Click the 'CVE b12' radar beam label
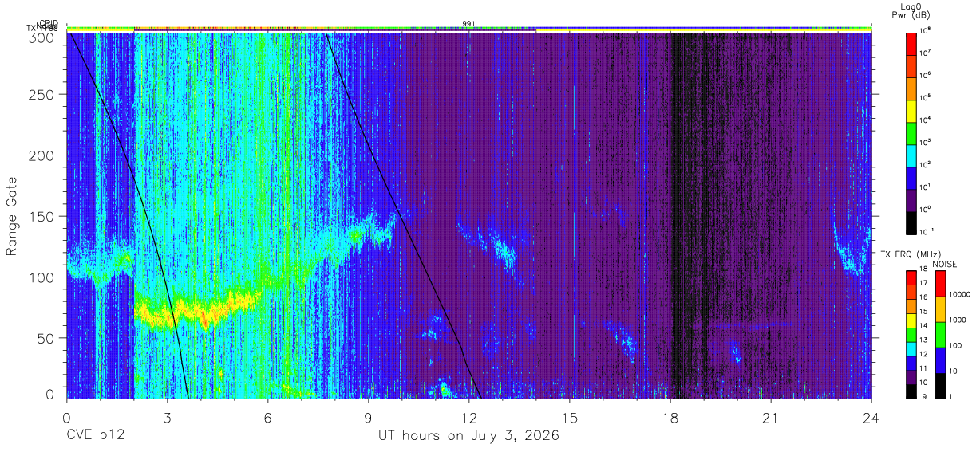 click(x=95, y=436)
